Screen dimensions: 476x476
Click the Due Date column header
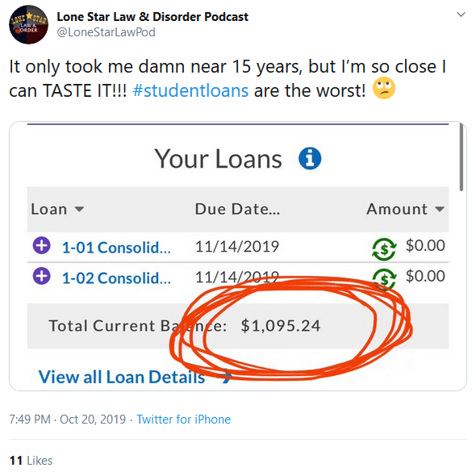click(237, 209)
